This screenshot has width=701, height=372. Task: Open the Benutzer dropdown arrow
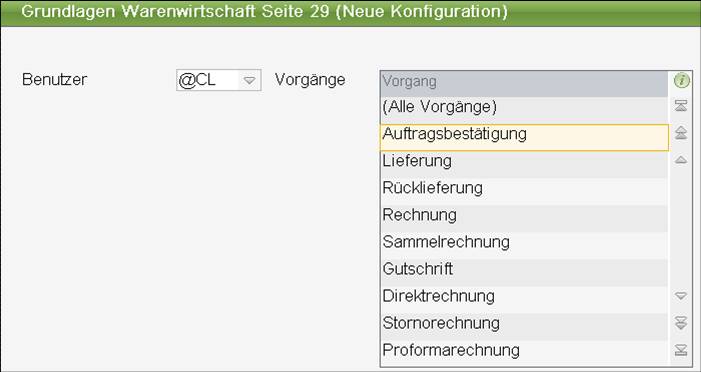coord(249,80)
